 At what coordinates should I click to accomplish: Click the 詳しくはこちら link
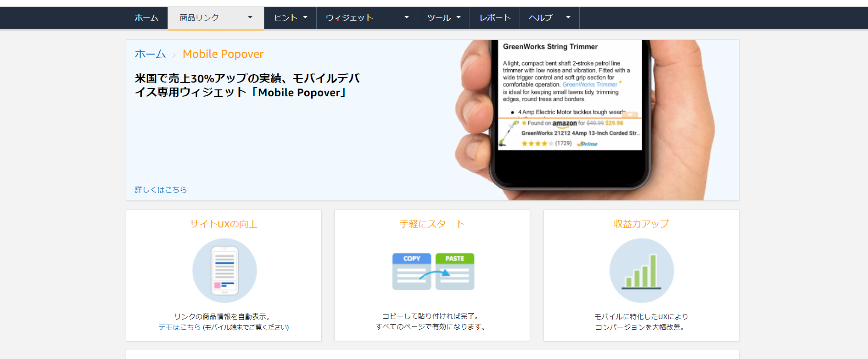[161, 190]
